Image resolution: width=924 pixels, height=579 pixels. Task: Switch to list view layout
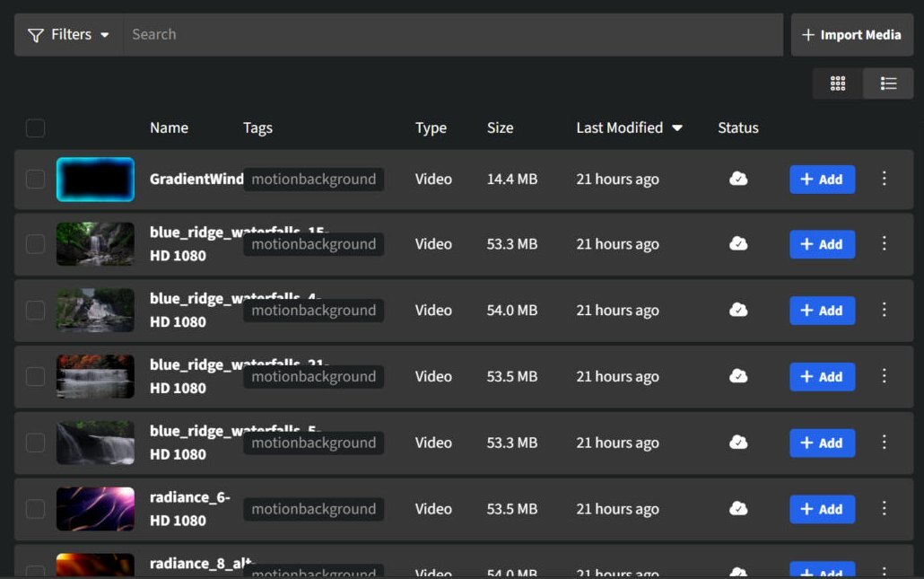pos(888,83)
